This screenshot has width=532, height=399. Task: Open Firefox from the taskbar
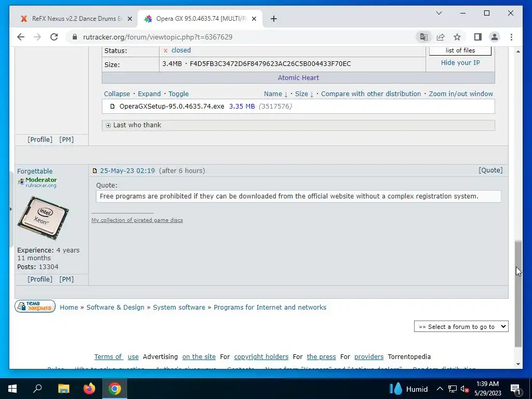click(89, 389)
